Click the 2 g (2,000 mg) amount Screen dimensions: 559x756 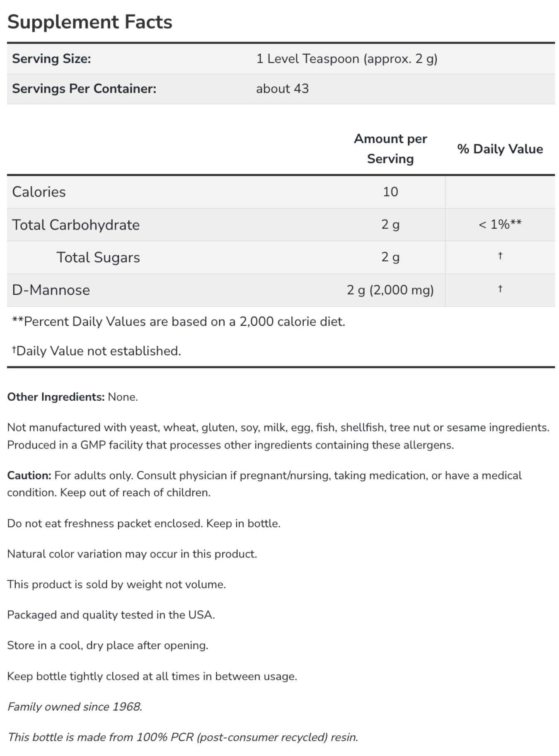[x=390, y=290]
